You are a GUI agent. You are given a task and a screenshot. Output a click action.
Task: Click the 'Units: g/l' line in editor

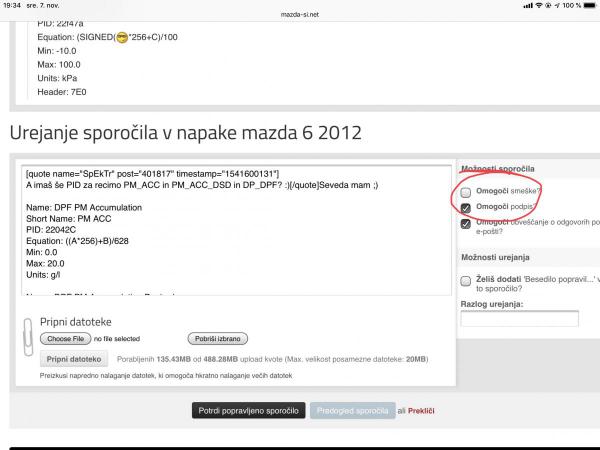pos(43,275)
